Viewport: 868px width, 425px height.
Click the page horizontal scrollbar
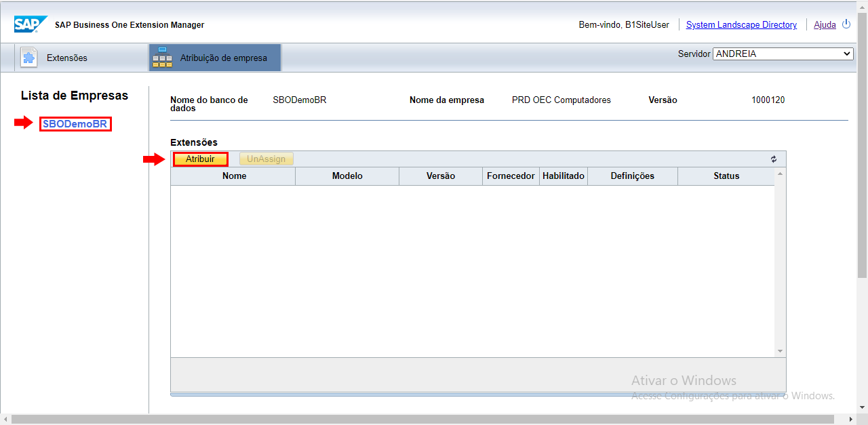422,420
